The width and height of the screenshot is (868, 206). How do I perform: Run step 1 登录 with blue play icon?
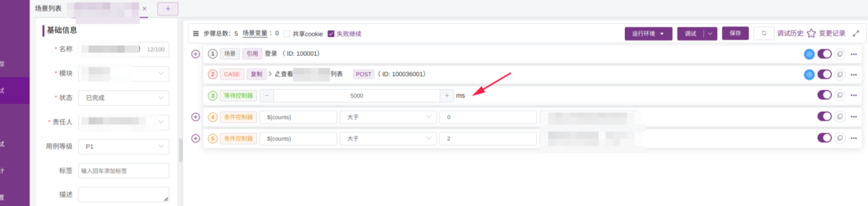809,54
